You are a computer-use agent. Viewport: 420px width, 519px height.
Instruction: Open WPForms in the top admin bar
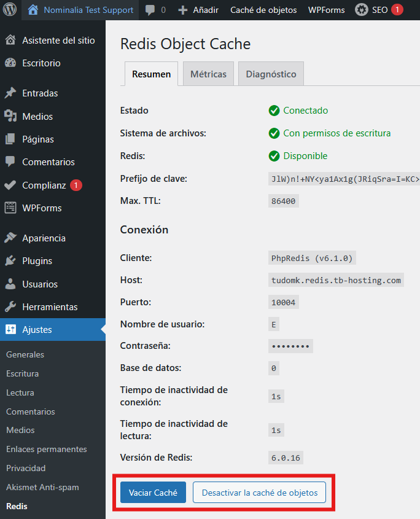326,10
